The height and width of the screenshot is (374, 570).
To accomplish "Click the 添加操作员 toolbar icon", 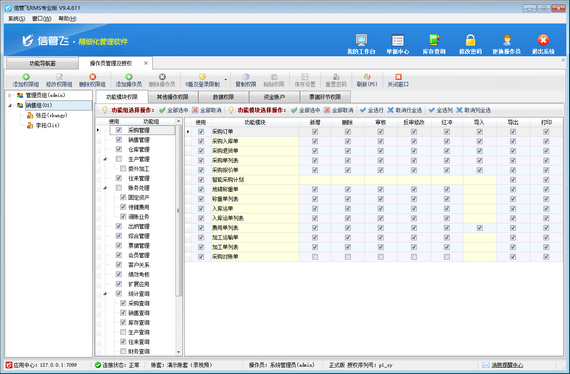I will point(129,77).
